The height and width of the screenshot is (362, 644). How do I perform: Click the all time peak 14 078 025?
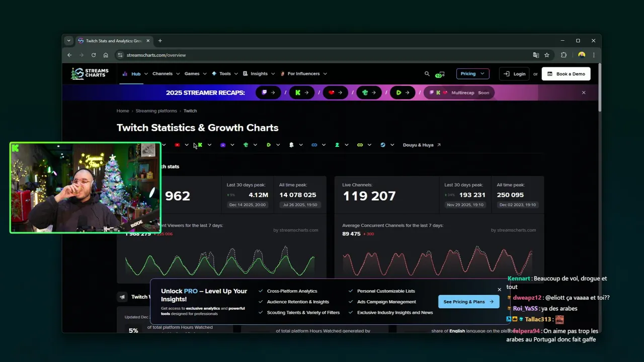[x=298, y=195]
